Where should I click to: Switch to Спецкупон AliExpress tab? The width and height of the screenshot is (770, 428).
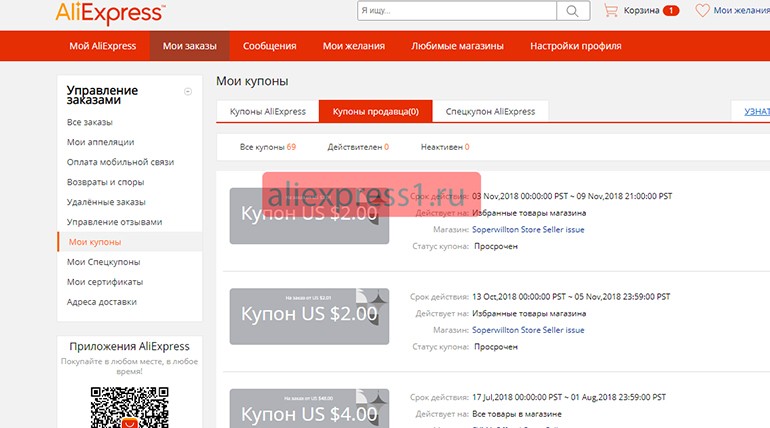coord(490,111)
